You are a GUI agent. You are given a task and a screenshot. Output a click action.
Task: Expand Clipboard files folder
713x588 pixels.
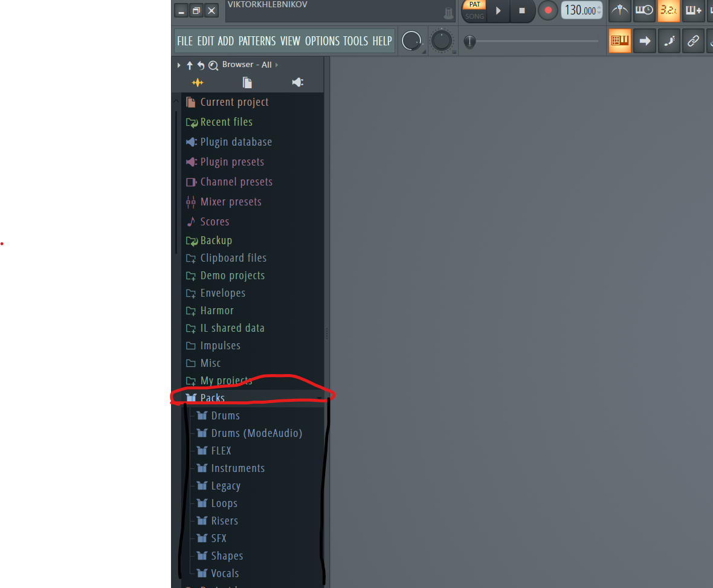point(253,258)
